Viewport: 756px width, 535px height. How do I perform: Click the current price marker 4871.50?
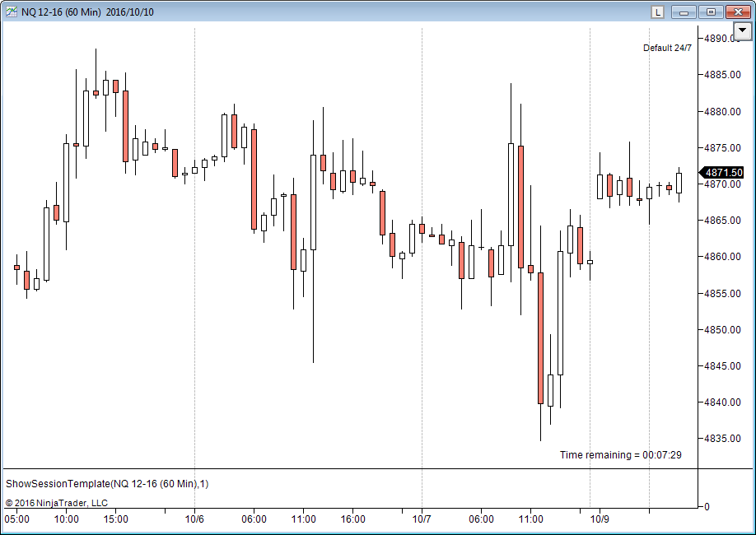pyautogui.click(x=721, y=173)
